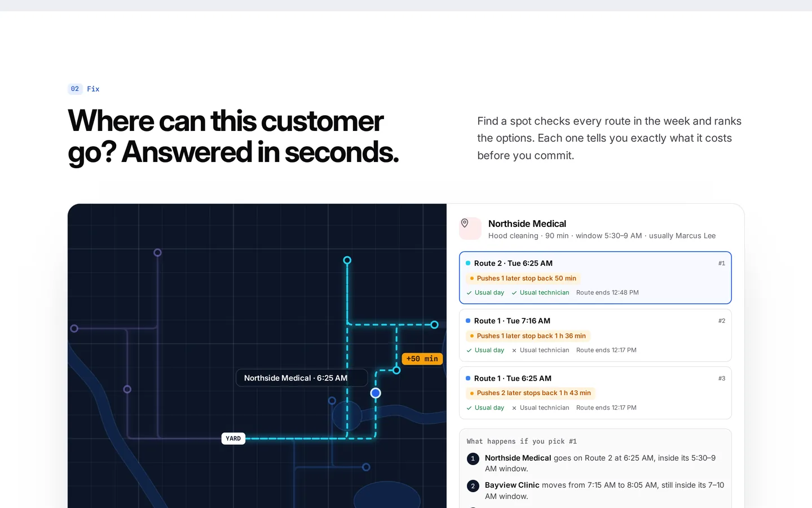Screen dimensions: 812x508
Task: Click the YARD label on the map
Action: 233,439
